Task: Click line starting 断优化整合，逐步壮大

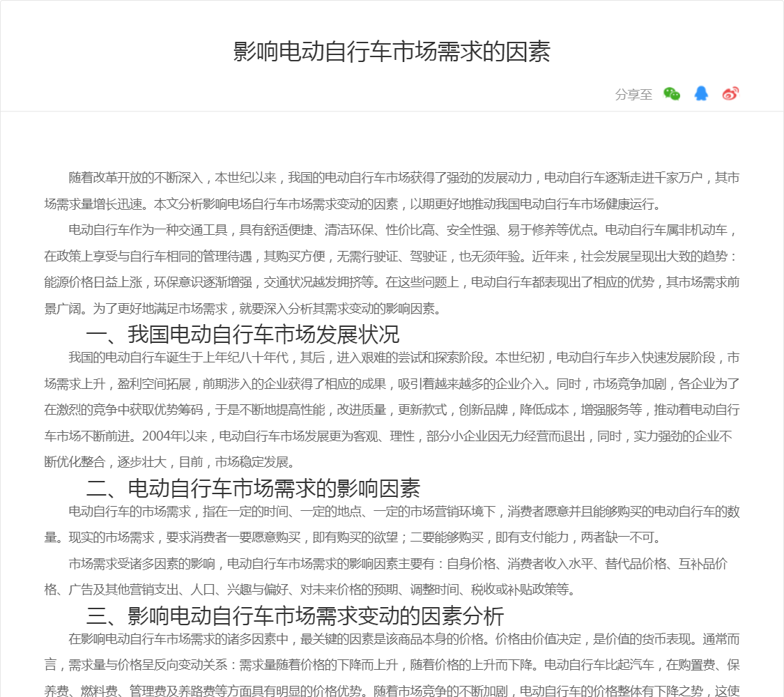Action: point(169,462)
